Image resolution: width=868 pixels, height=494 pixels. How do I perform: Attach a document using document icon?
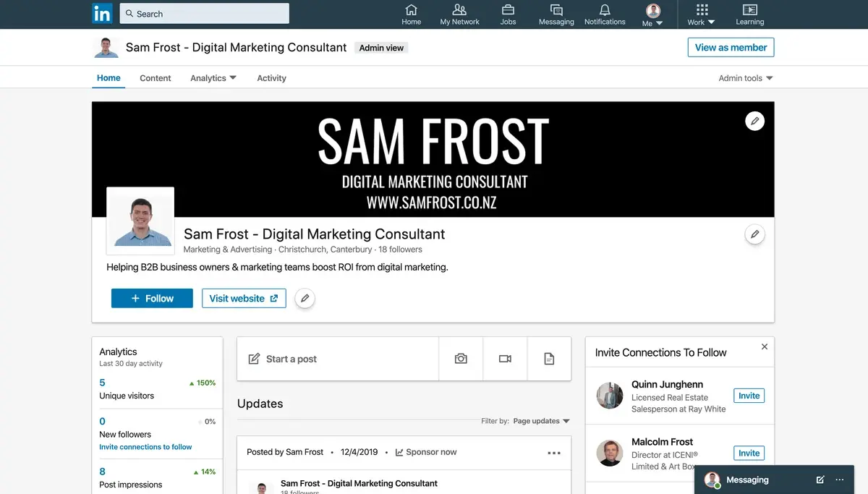click(549, 359)
